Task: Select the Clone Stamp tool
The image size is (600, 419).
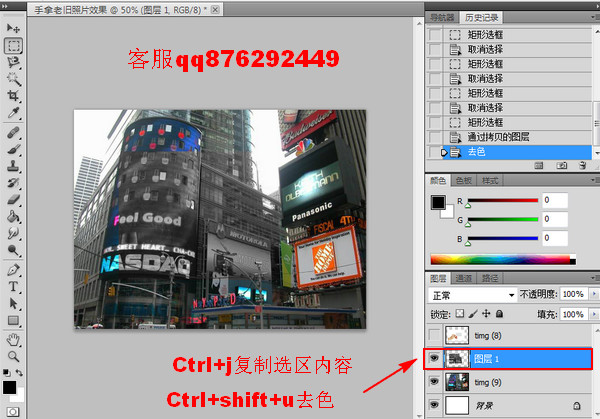Action: point(13,166)
